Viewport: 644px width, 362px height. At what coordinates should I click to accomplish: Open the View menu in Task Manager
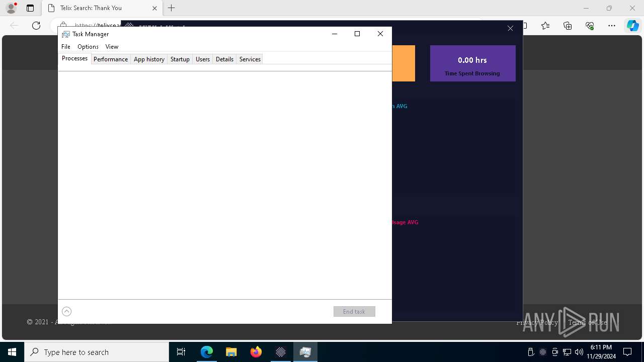[x=112, y=47]
